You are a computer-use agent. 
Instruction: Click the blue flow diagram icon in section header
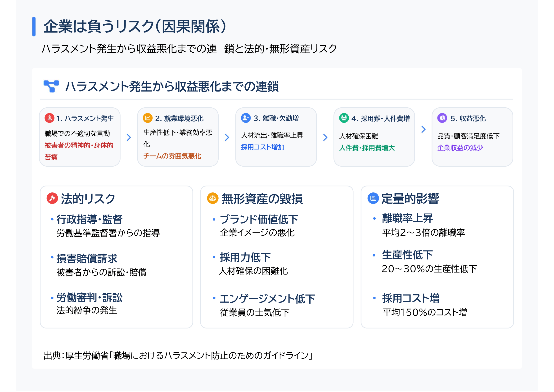(51, 87)
